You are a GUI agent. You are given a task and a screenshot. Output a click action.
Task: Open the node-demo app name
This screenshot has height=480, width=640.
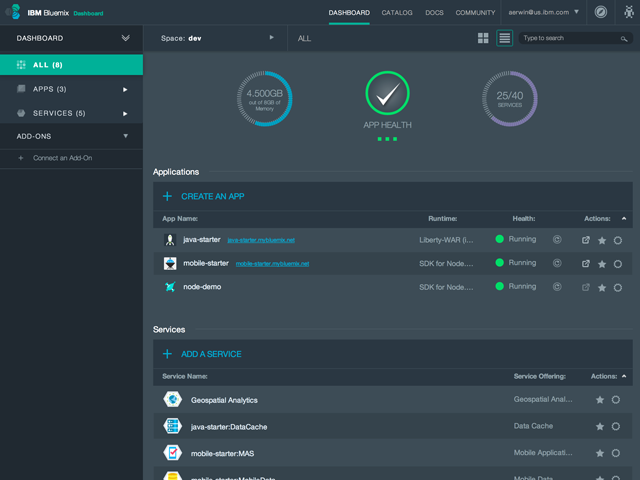(x=202, y=287)
